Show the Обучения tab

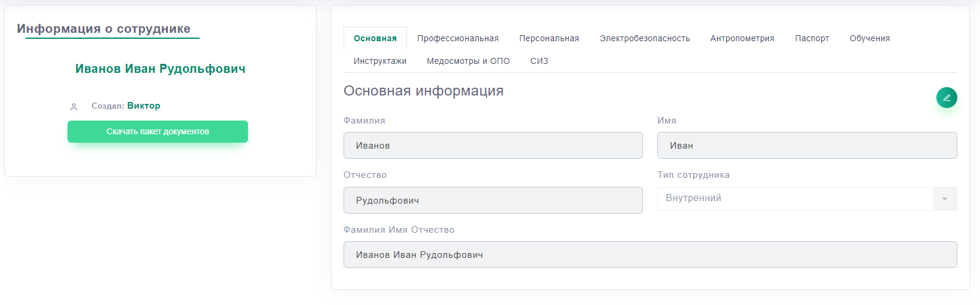(869, 38)
